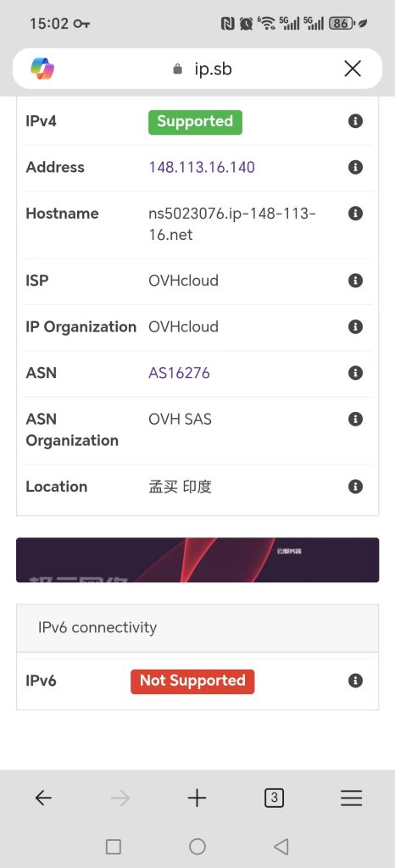This screenshot has width=395, height=868.
Task: Show info for IP Organization row
Action: point(355,326)
